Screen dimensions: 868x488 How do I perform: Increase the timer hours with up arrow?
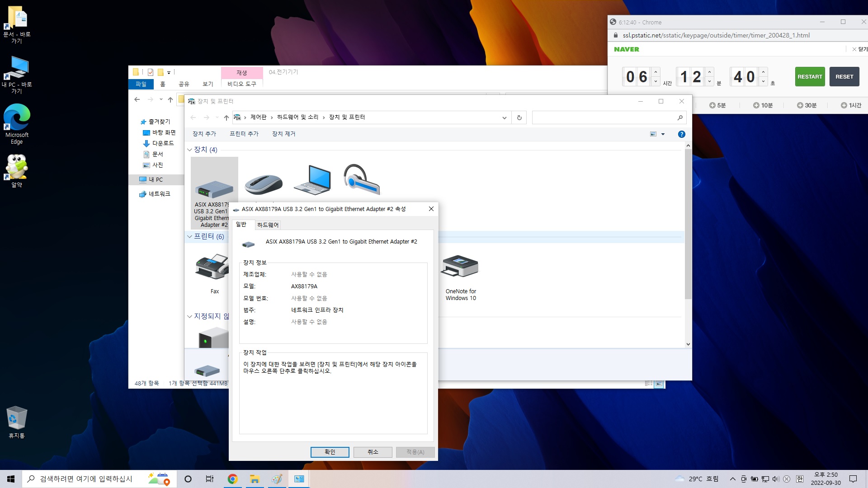pos(656,72)
